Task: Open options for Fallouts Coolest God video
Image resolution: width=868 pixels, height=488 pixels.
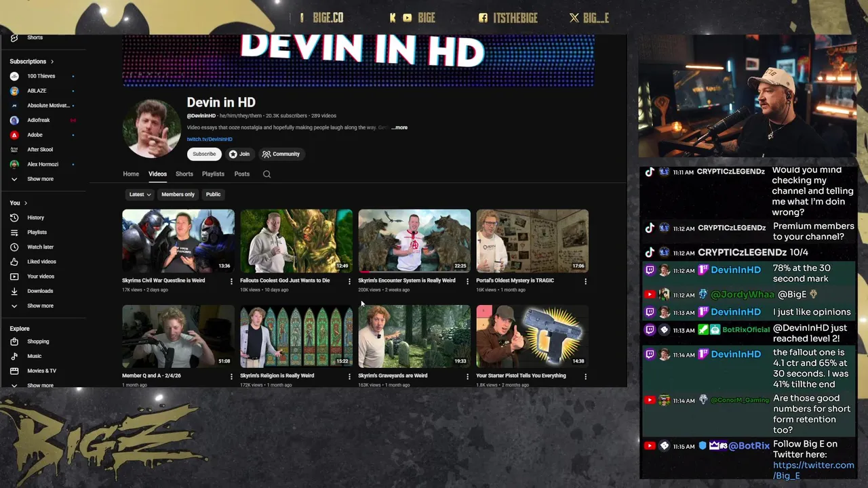Action: pyautogui.click(x=349, y=281)
